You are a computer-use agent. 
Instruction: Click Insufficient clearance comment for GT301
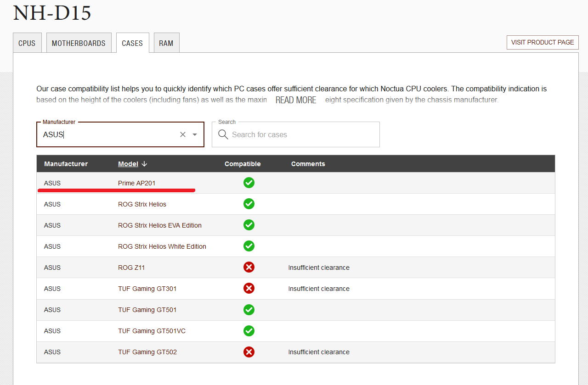(x=319, y=289)
